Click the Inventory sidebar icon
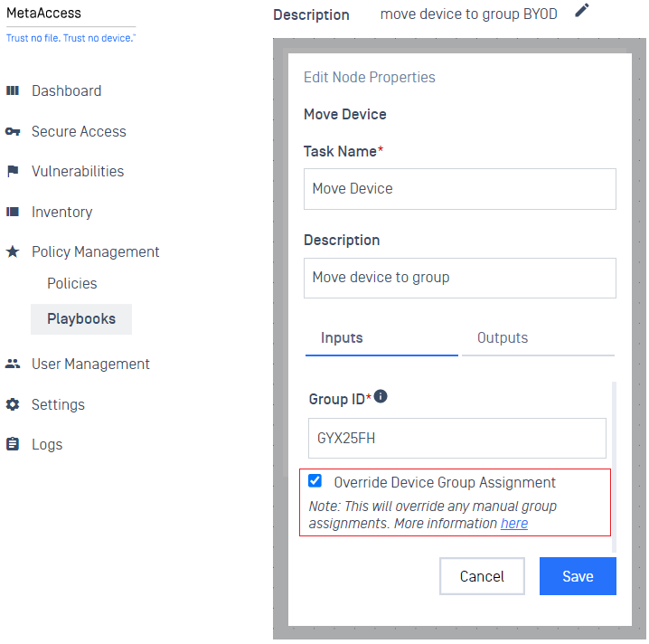 [13, 212]
